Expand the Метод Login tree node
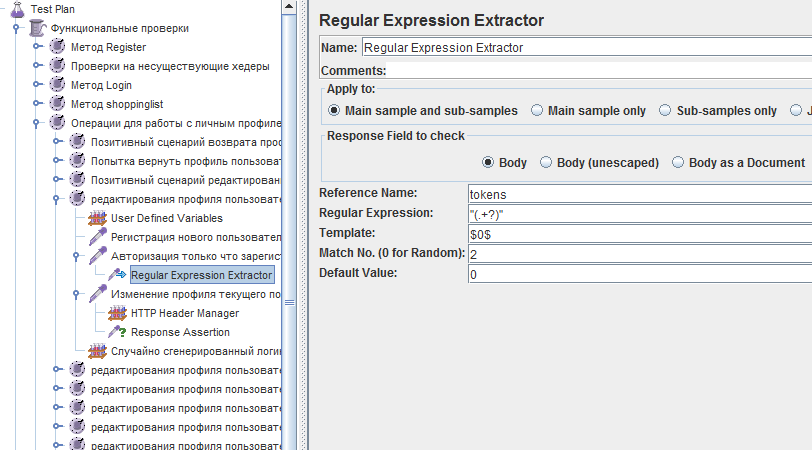Viewport: 812px width, 450px height. coord(37,85)
